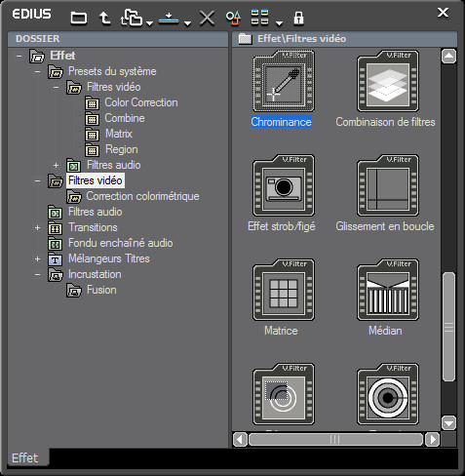Image resolution: width=465 pixels, height=476 pixels.
Task: Select Fondu enchaîné audio folder
Action: click(121, 243)
